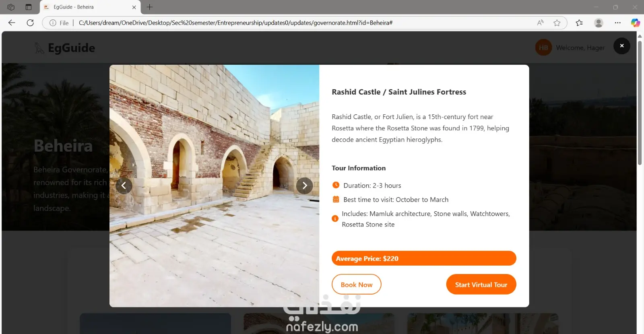The width and height of the screenshot is (644, 334).
Task: Click the Includes: Mamluk architecture text
Action: pyautogui.click(x=426, y=219)
